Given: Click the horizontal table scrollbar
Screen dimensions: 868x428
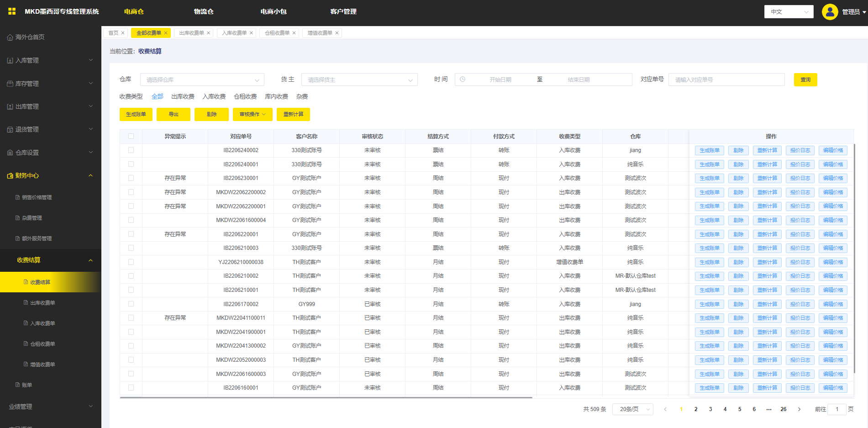Looking at the screenshot, I should [x=326, y=398].
